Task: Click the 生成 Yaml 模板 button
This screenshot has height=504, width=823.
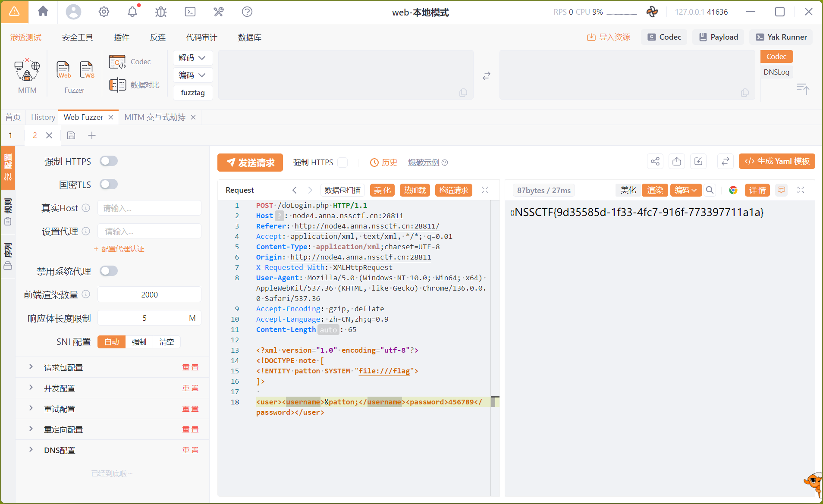Action: [777, 161]
